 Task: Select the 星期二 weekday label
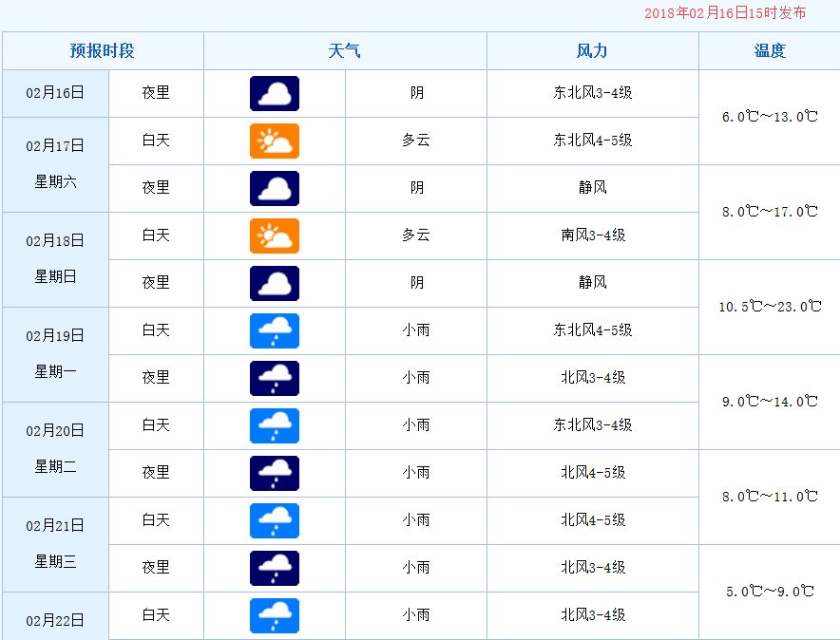55,466
